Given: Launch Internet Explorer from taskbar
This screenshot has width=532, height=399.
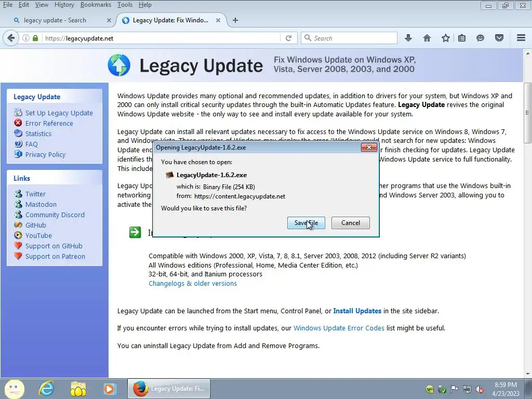Looking at the screenshot, I should (46, 389).
